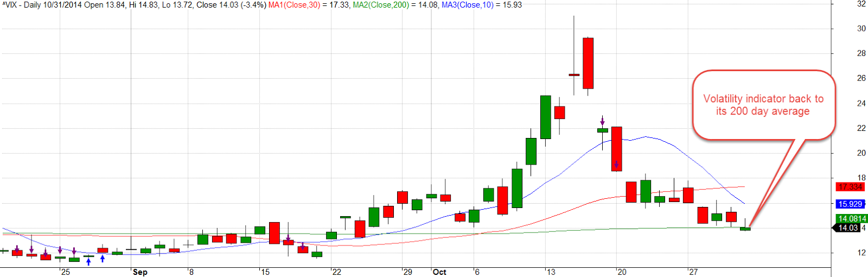This screenshot has height=277, width=868.
Task: Select the blue 15.929 price tag on the axis
Action: [x=850, y=204]
